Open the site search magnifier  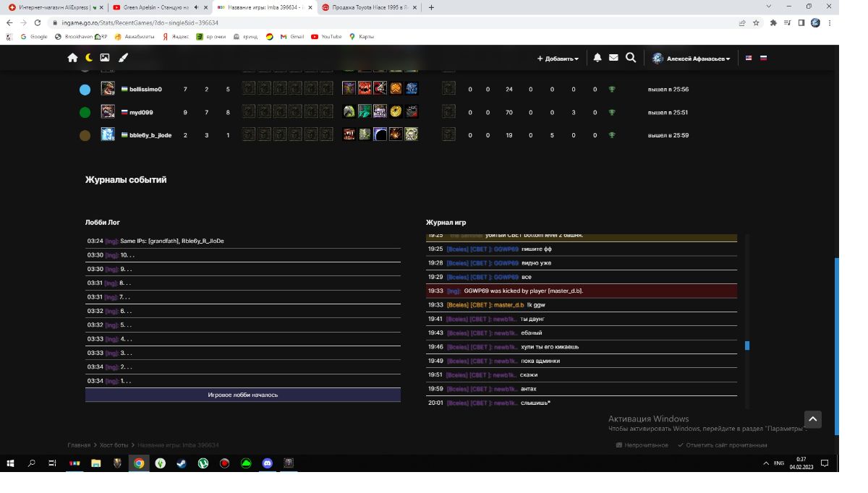pos(631,58)
